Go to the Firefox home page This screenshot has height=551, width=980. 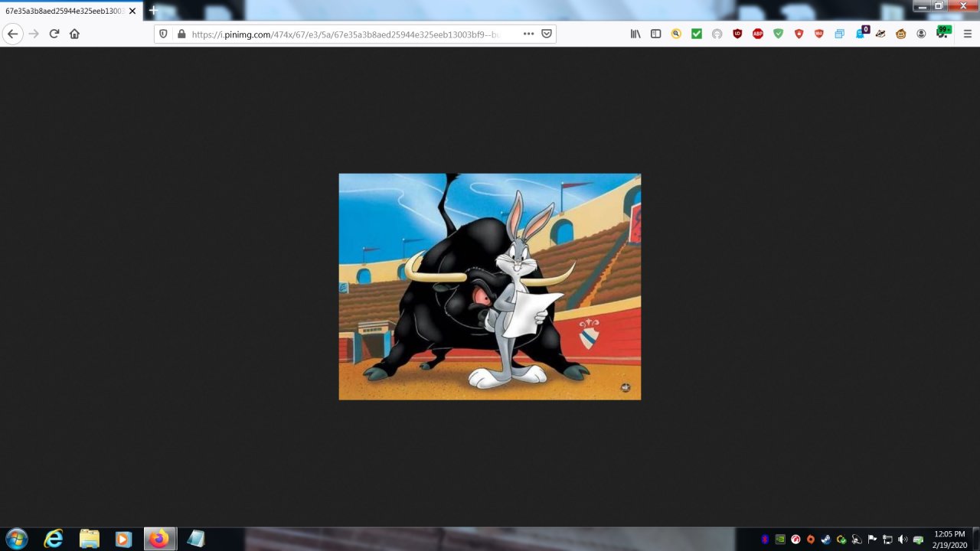pos(74,34)
